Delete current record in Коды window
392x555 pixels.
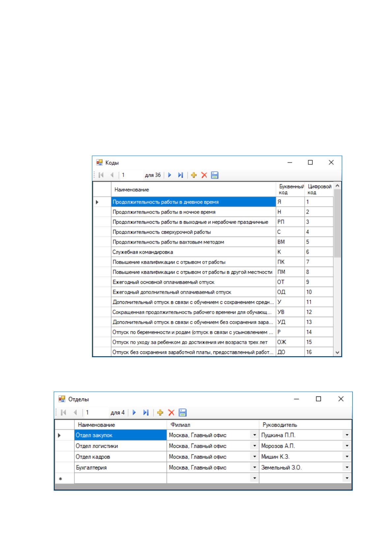click(204, 175)
